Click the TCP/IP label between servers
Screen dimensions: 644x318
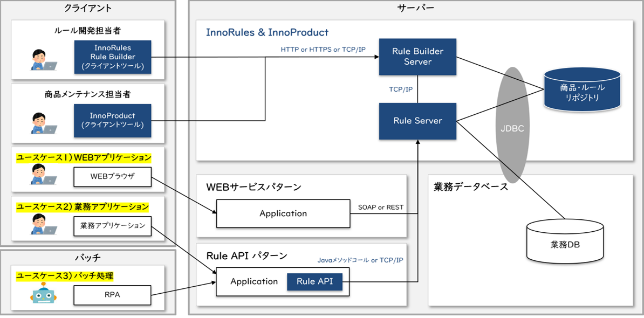coord(400,89)
